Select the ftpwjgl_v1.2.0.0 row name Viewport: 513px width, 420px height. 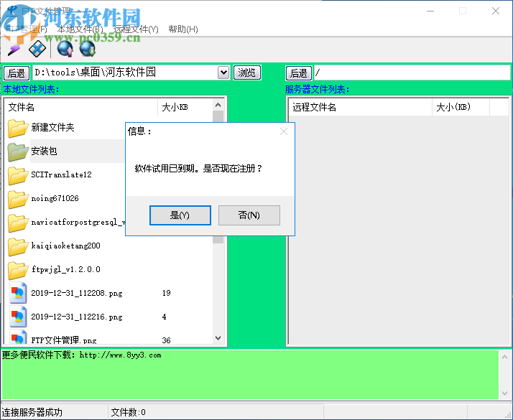point(66,269)
